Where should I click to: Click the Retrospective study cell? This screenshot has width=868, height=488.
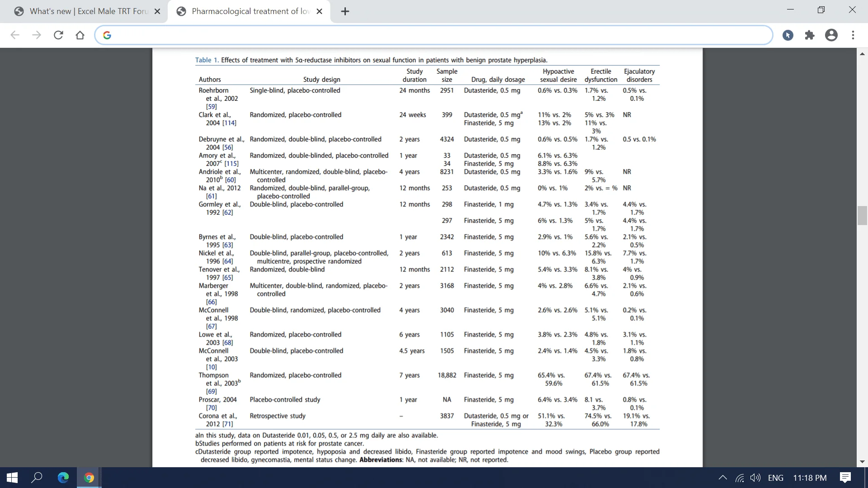pos(278,416)
